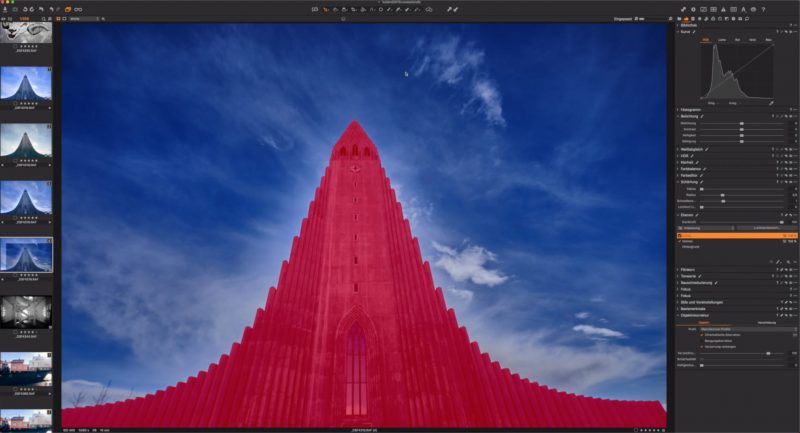This screenshot has width=800, height=433.
Task: Click the Kontrast slider handle
Action: [741, 130]
